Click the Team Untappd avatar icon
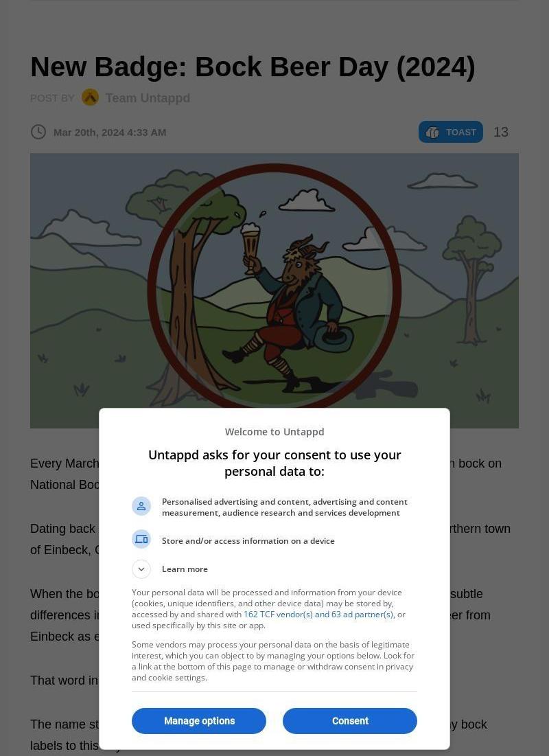The width and height of the screenshot is (549, 756). tap(90, 98)
